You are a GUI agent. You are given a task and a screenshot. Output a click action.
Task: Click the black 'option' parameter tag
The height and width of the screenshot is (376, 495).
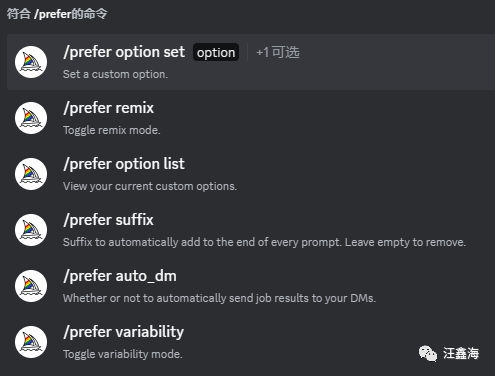pyautogui.click(x=216, y=52)
